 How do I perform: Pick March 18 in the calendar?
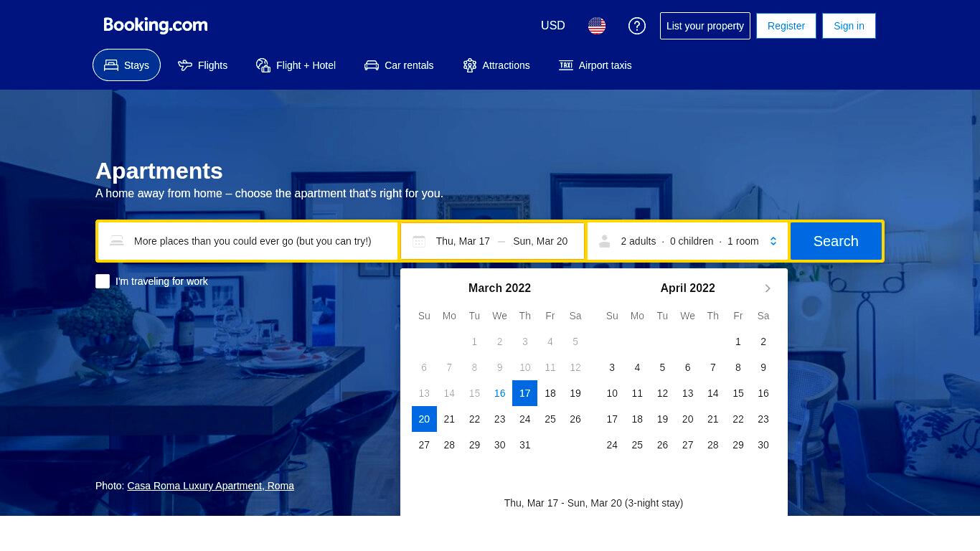(550, 393)
